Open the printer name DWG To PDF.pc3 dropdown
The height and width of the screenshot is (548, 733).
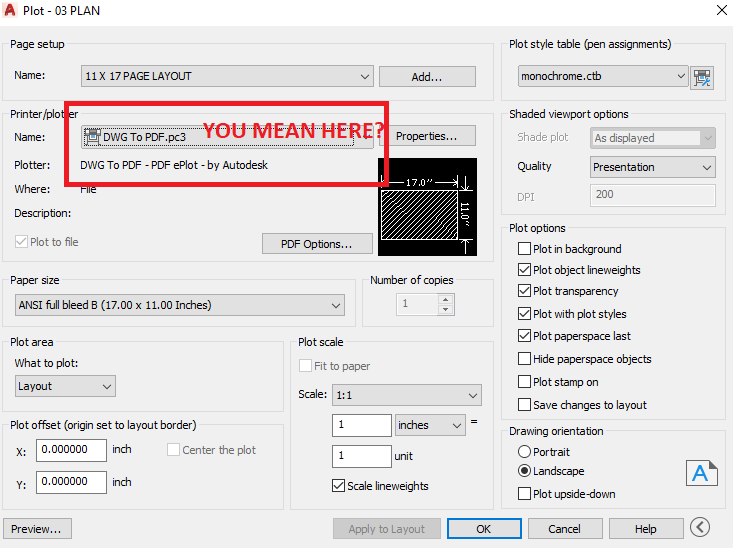pyautogui.click(x=227, y=137)
